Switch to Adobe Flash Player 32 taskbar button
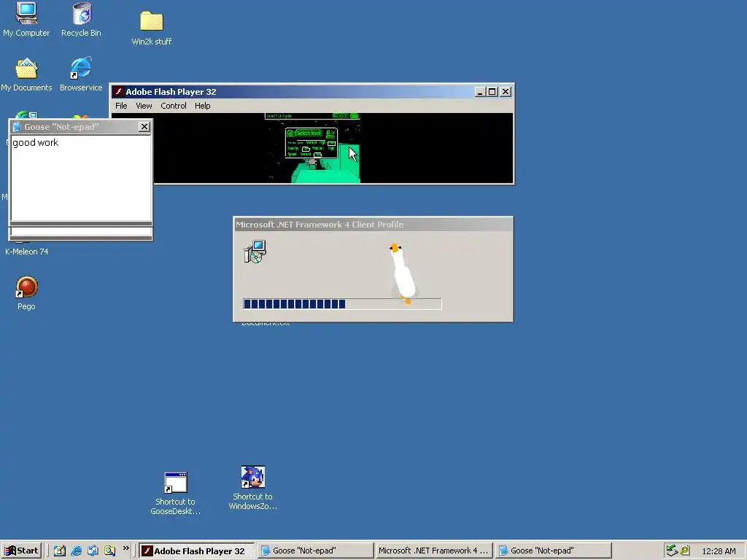747x560 pixels. pyautogui.click(x=197, y=551)
